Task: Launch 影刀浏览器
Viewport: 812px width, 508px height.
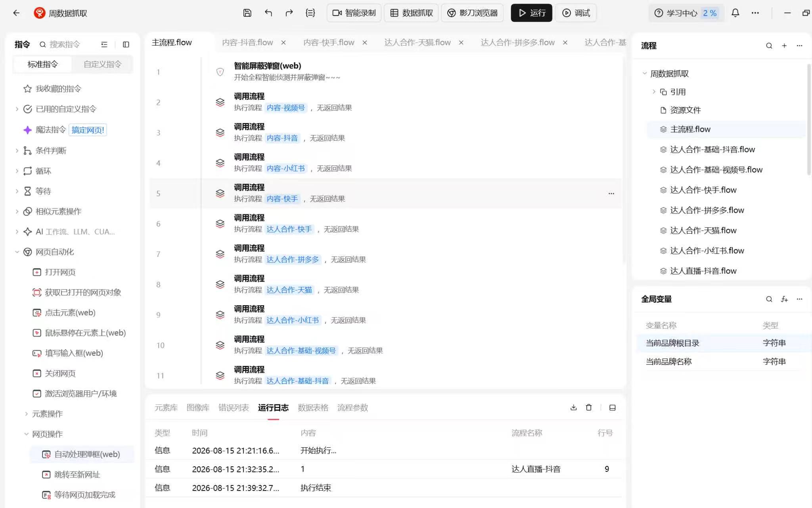Action: coord(472,13)
